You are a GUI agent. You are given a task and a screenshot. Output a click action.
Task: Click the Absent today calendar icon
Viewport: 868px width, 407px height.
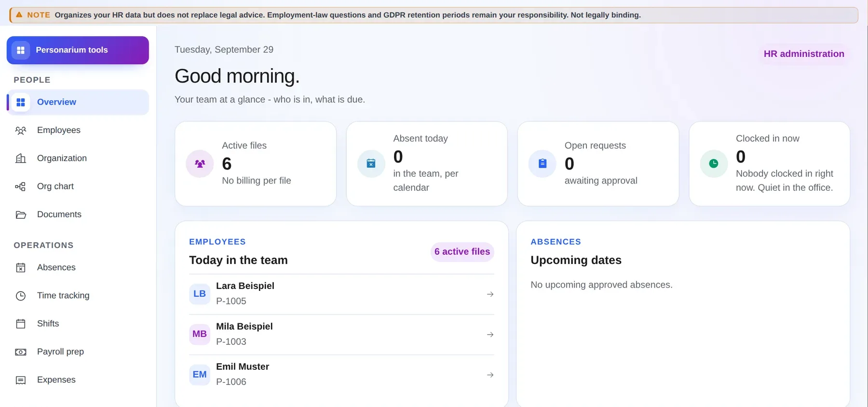pos(371,164)
